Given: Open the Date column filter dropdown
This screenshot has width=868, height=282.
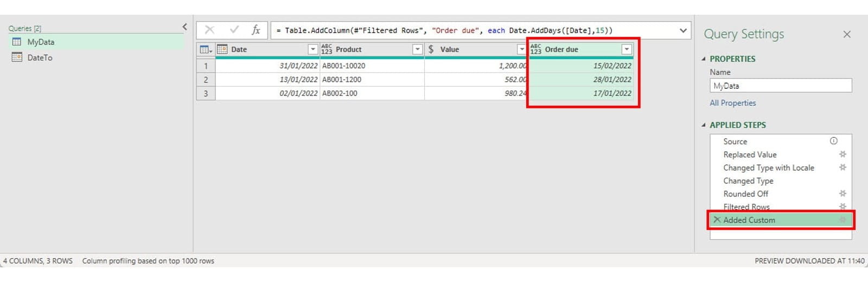Looking at the screenshot, I should tap(312, 49).
